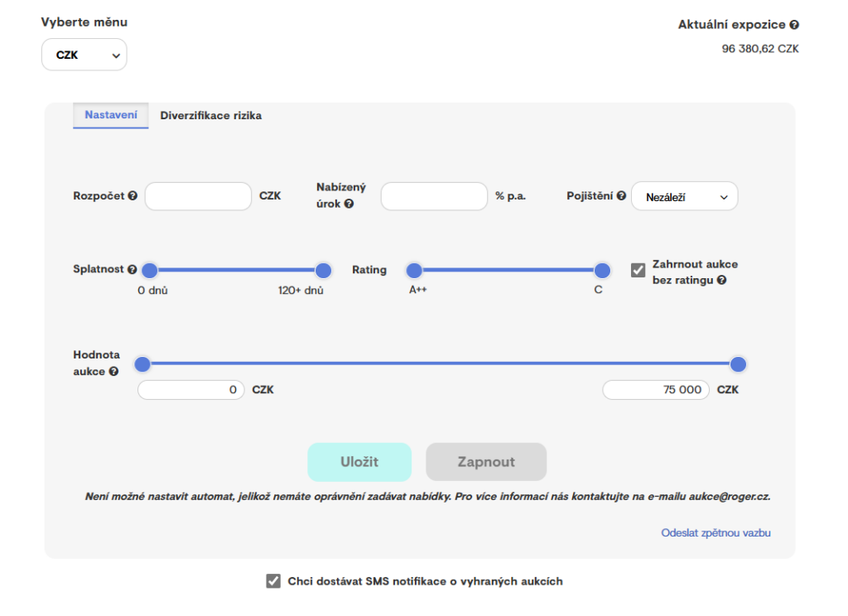This screenshot has width=848, height=616.
Task: Click help icon next to bez ratingu
Action: [x=721, y=281]
